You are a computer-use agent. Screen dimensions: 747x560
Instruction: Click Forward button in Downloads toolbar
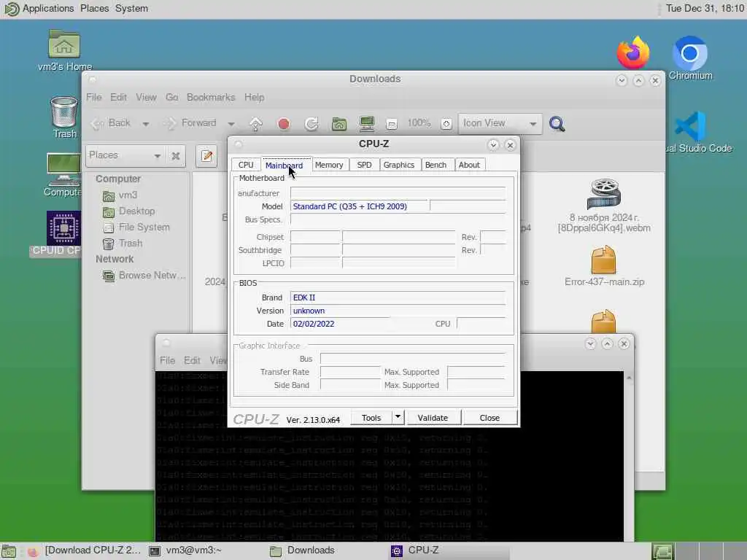click(x=190, y=123)
